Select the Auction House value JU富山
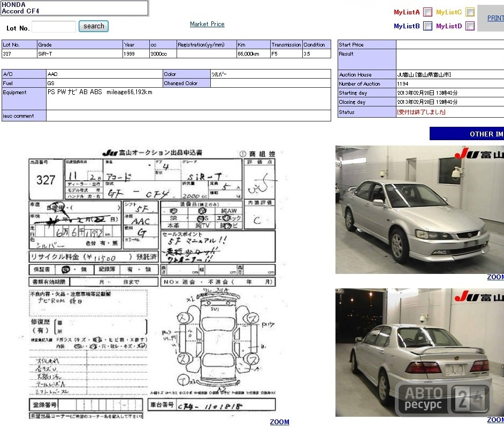 424,74
